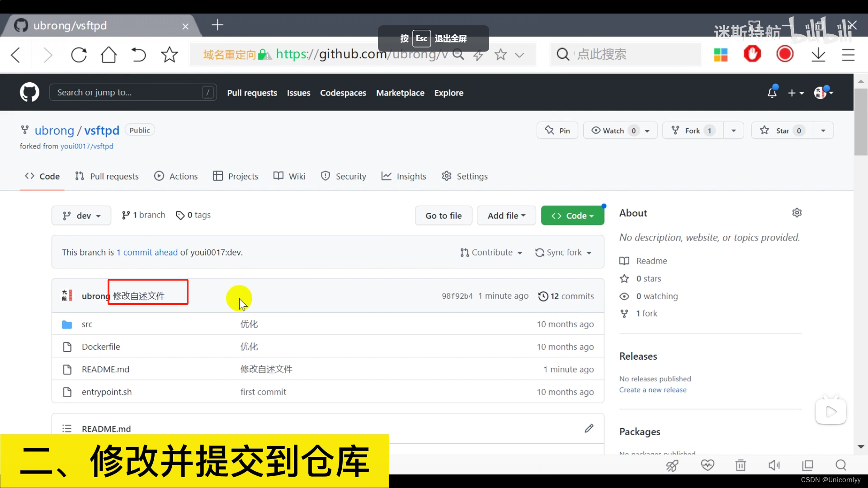The height and width of the screenshot is (488, 868).
Task: Switch to repository Pull requests tab
Action: click(x=107, y=176)
